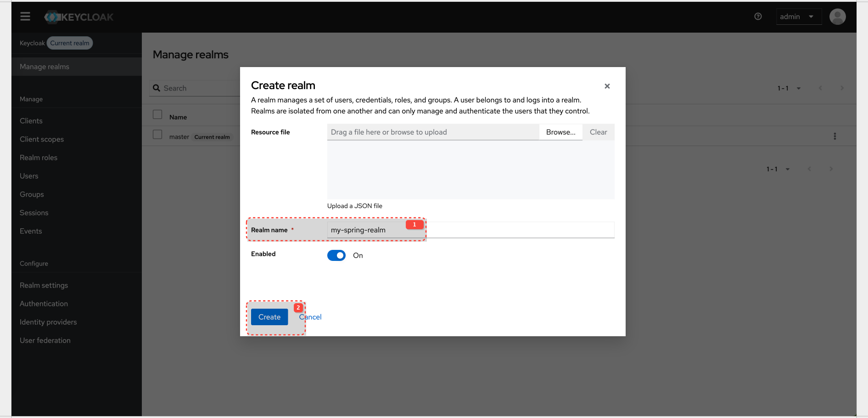The height and width of the screenshot is (418, 868).
Task: Click the Create button
Action: pos(269,317)
